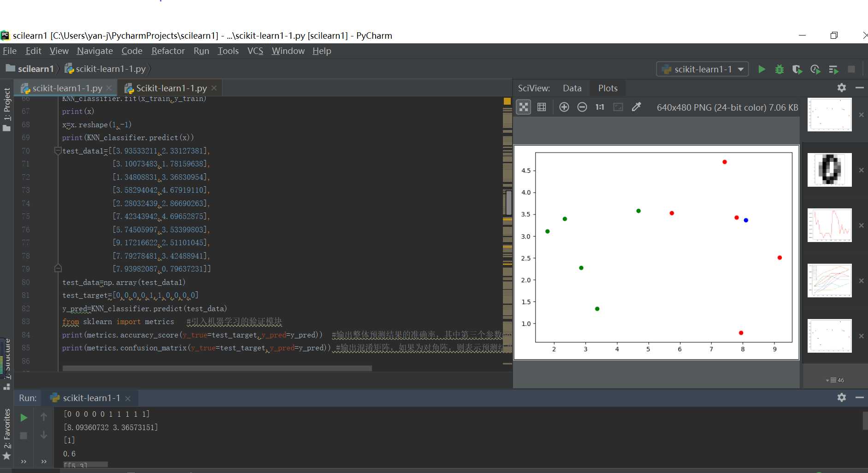Select the top scatter plot thumbnail
The image size is (868, 473).
tap(829, 115)
